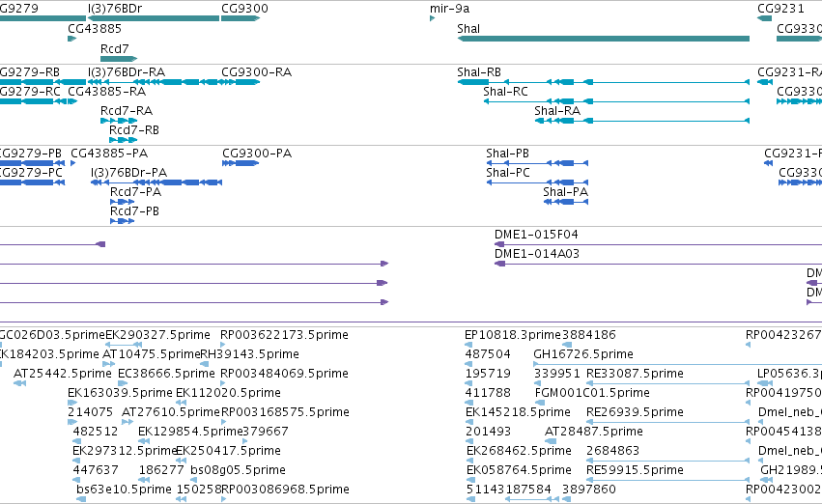This screenshot has width=822, height=504.
Task: Click the 379667 EST label
Action: (x=266, y=432)
